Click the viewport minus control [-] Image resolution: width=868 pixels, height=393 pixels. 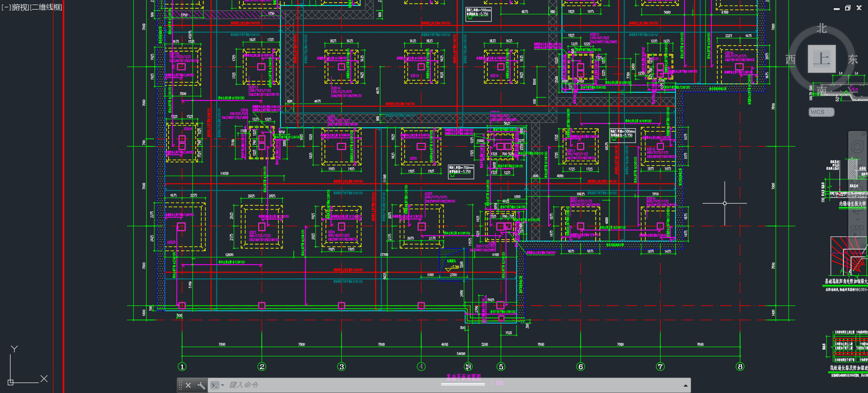click(x=5, y=7)
